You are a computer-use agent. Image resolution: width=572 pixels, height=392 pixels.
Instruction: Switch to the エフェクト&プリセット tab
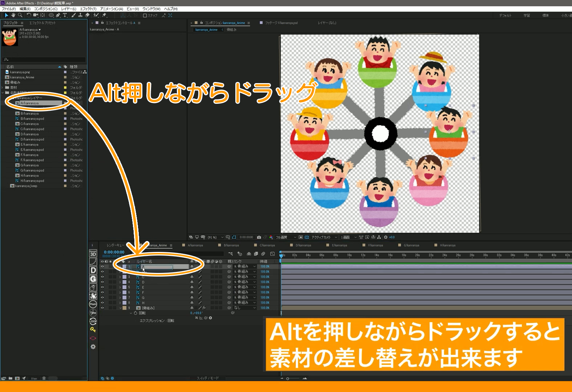tap(42, 23)
